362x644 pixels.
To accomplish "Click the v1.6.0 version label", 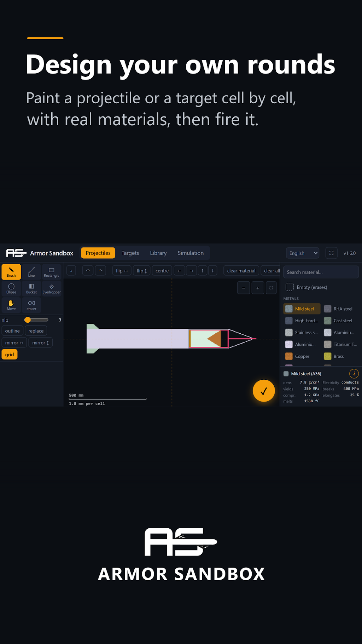I will pos(349,253).
